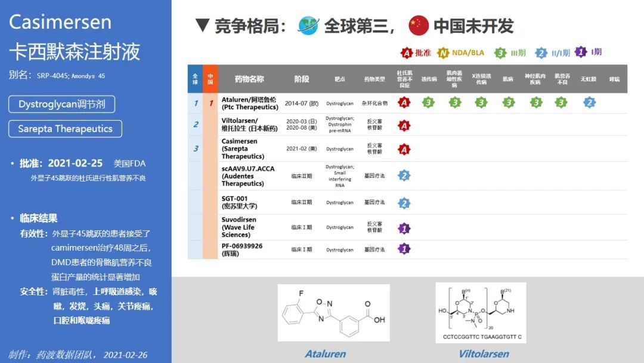Click the orange 中国 column header

210,79
